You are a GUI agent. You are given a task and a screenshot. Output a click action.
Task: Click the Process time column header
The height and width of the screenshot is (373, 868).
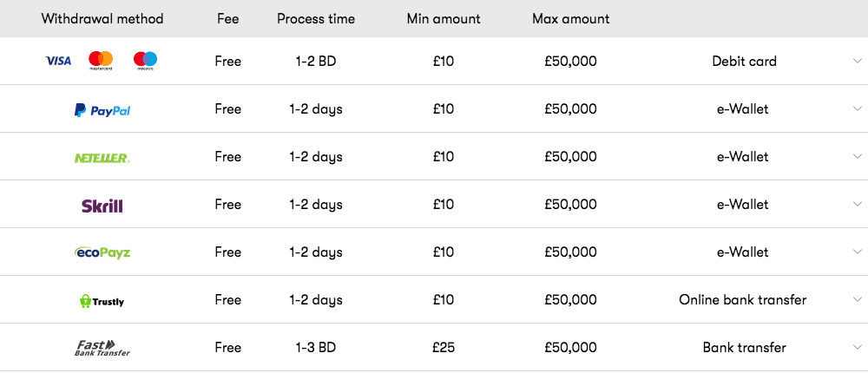click(x=316, y=19)
